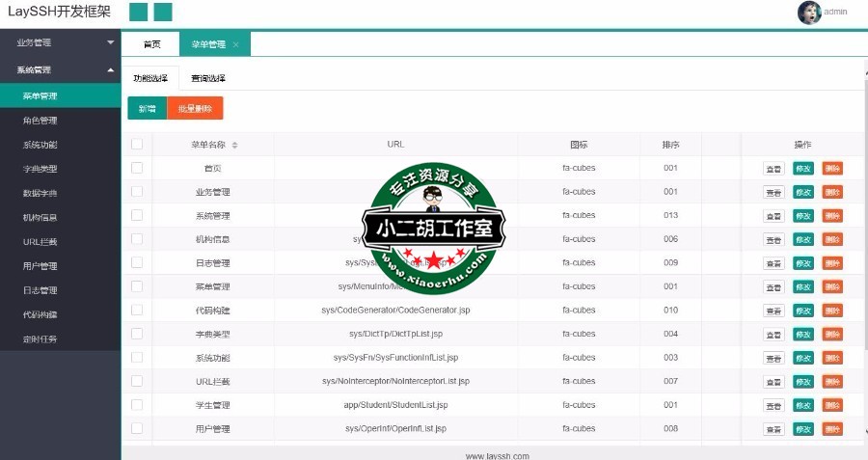Click 删除 for the 学生管理 row
Image resolution: width=868 pixels, height=460 pixels.
832,405
